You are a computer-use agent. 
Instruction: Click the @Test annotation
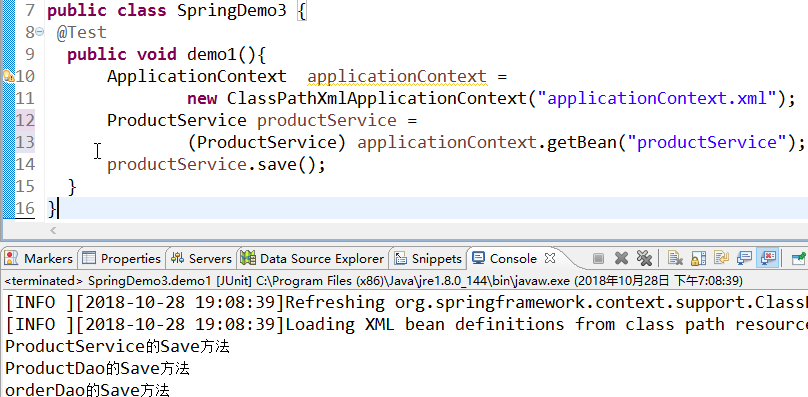tap(81, 32)
